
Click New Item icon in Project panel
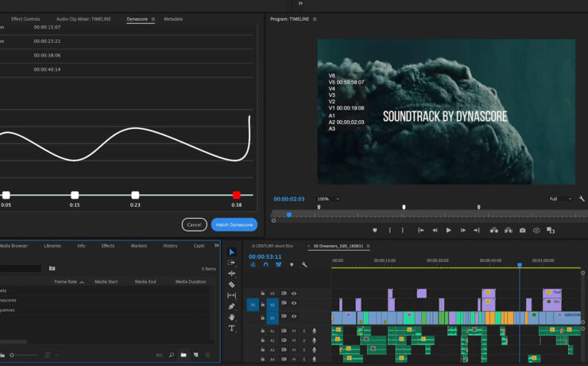(195, 355)
